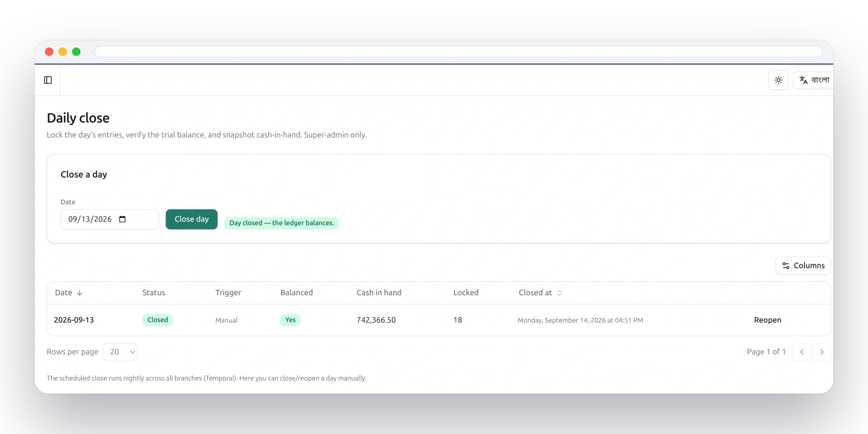Click the green macOS maximize window dot
Image resolution: width=868 pixels, height=434 pixels.
(x=77, y=51)
